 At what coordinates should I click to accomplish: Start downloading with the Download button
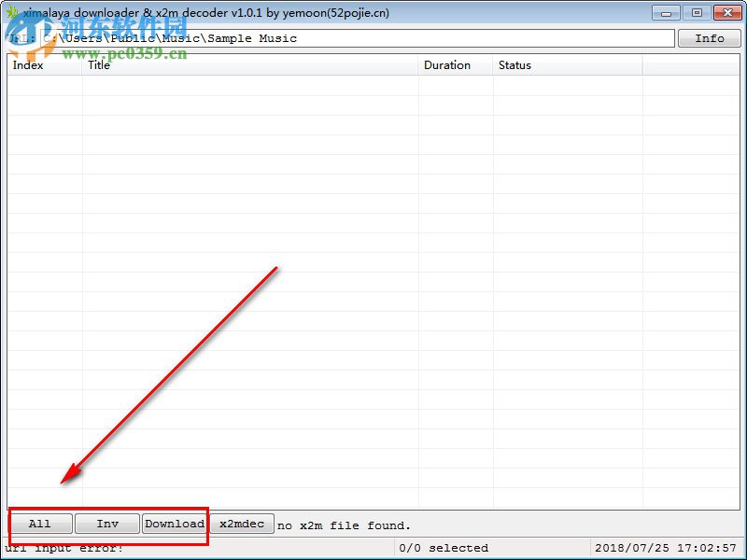[x=175, y=524]
